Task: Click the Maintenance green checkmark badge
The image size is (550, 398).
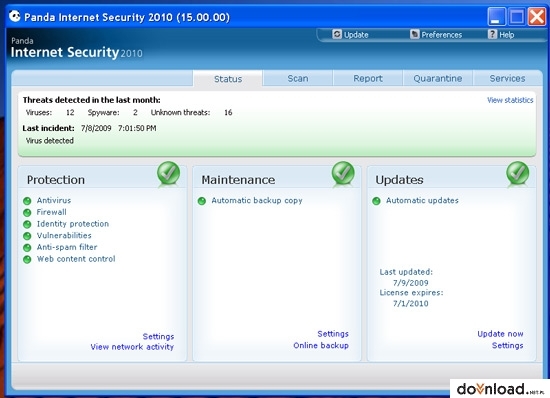Action: [x=343, y=173]
